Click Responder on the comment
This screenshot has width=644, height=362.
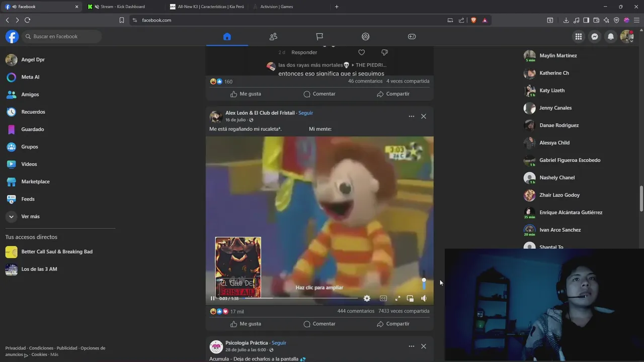pyautogui.click(x=304, y=52)
